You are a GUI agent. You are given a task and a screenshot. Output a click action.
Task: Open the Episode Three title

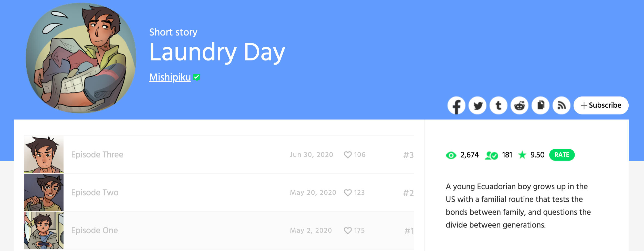pyautogui.click(x=97, y=155)
